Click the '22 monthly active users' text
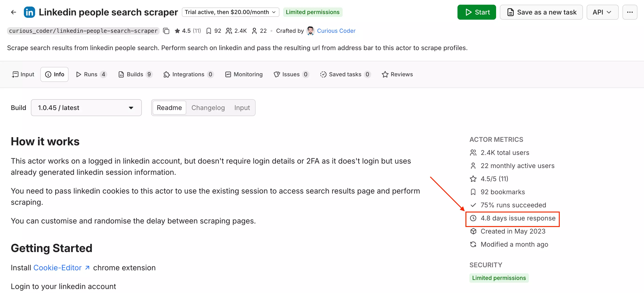Screen dimensions: 644x293 point(517,166)
